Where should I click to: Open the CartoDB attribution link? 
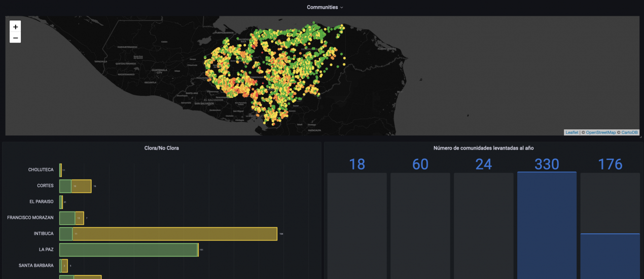point(631,132)
